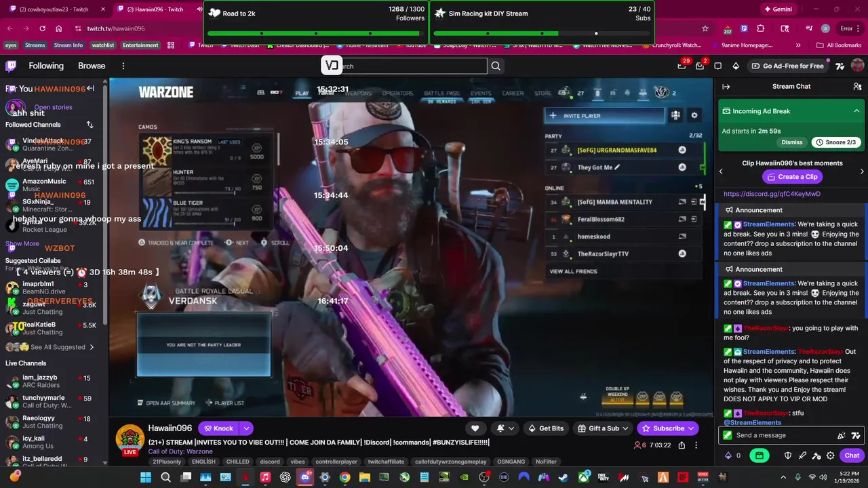
Task: Show previous chat highlight with left chevron
Action: (721, 171)
